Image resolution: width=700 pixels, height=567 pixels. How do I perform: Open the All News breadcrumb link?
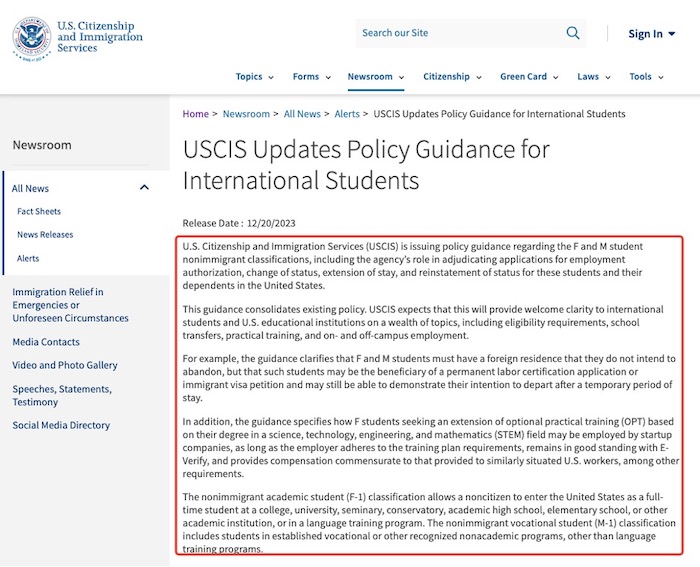302,114
